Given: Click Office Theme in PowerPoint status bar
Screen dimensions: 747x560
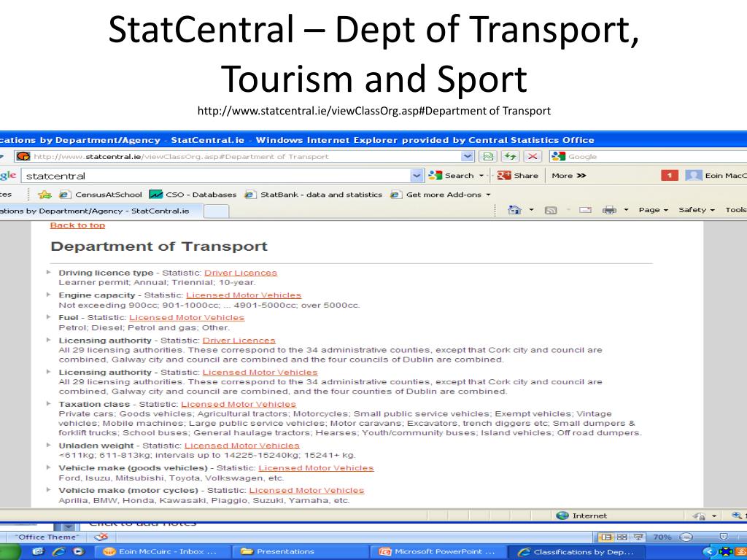Looking at the screenshot, I should tap(47, 537).
